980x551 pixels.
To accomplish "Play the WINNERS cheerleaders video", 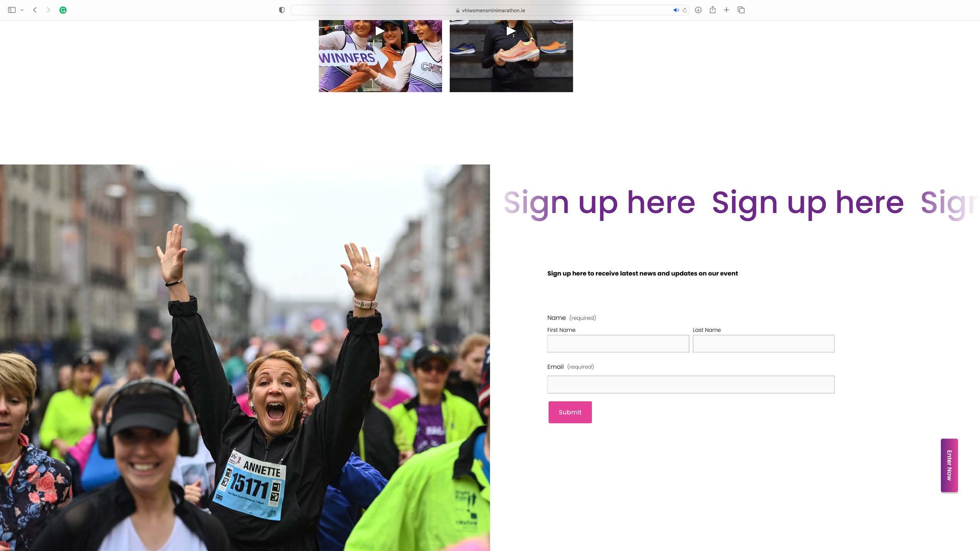I will (380, 31).
